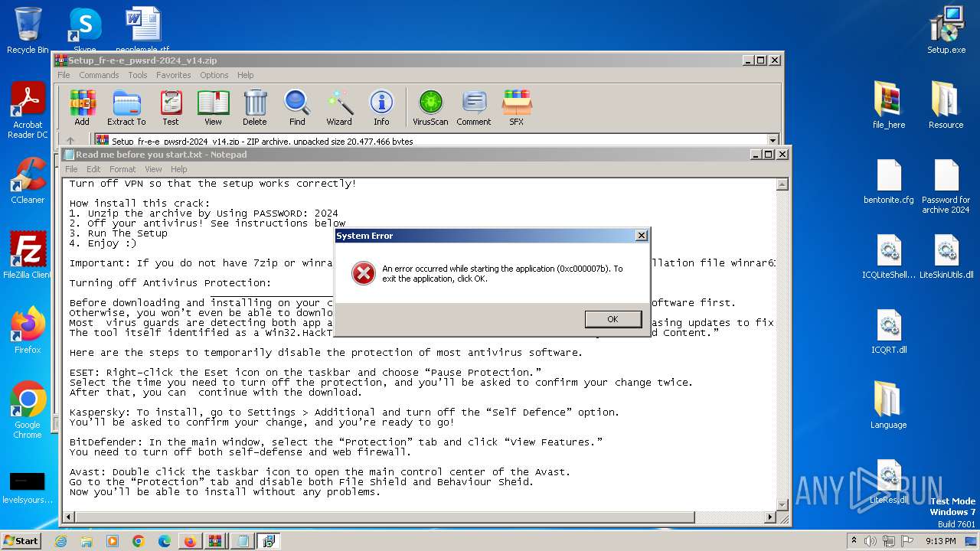Click Extract To in WinRAR toolbar
Viewport: 980px width, 551px height.
pos(126,107)
